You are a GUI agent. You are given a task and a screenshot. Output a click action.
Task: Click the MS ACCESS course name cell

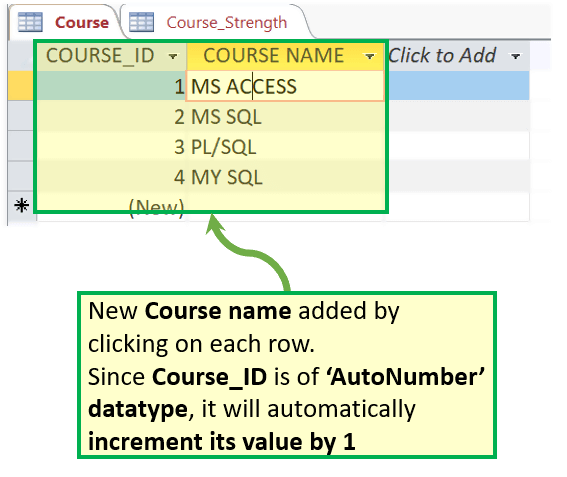(285, 86)
